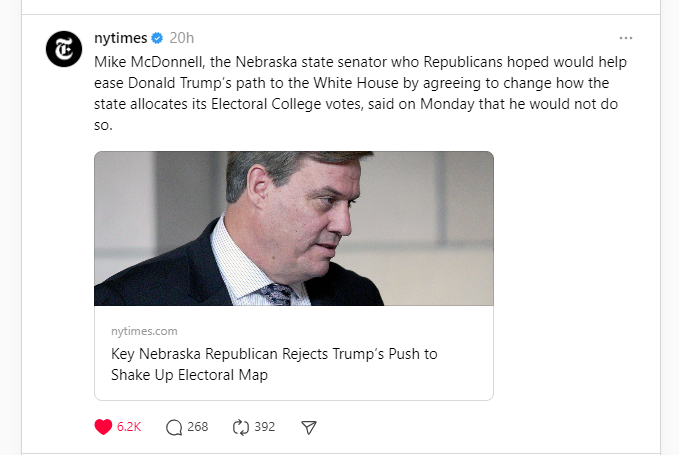Open the article photo of Mike McDonnell

(293, 228)
